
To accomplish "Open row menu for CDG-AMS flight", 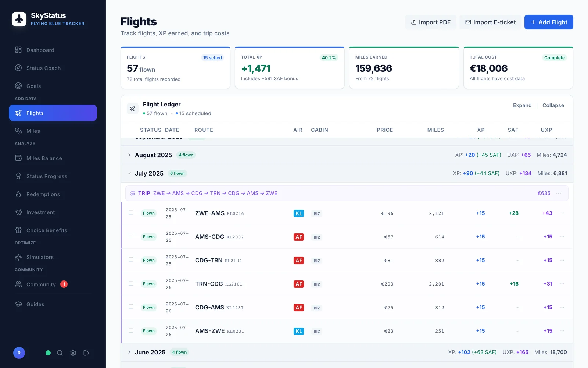I will 562,307.
